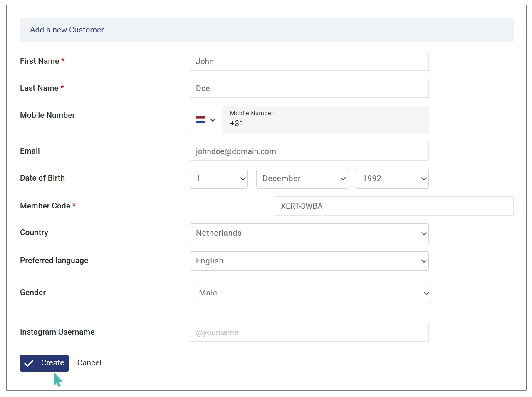Open the Preferred language dropdown
Screen dimensions: 532x397
(309, 261)
